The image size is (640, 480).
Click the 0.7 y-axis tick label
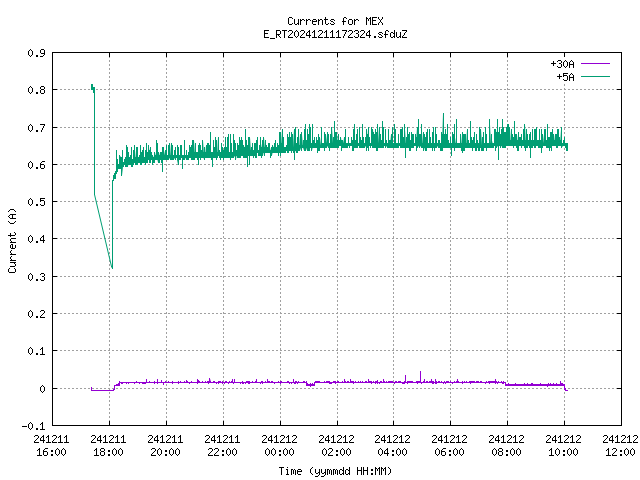(x=36, y=128)
